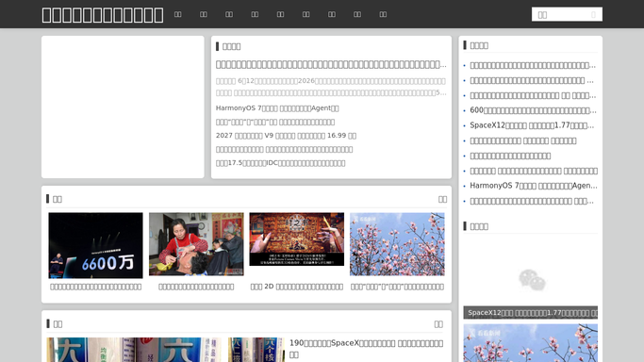644x362 pixels.
Task: Click the faded WeChat logo in sidebar
Action: (x=533, y=280)
